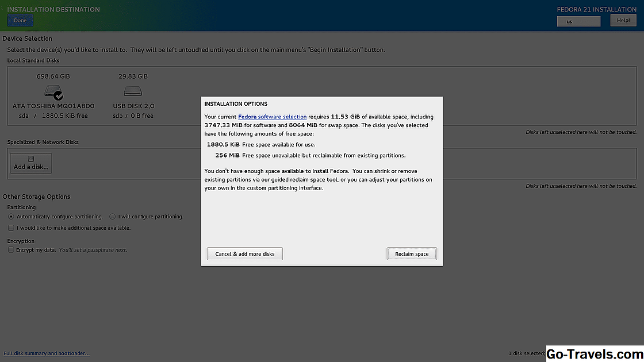Choose 'I will configure partitioning' radio option
Screen dimensions: 644x362
tap(113, 217)
